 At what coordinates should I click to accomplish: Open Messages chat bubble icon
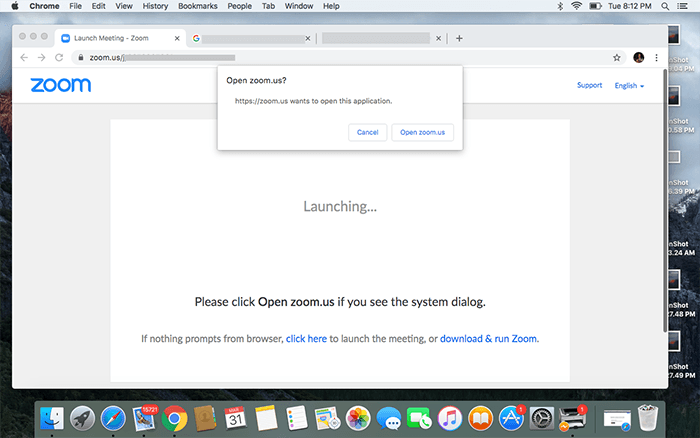tap(388, 419)
